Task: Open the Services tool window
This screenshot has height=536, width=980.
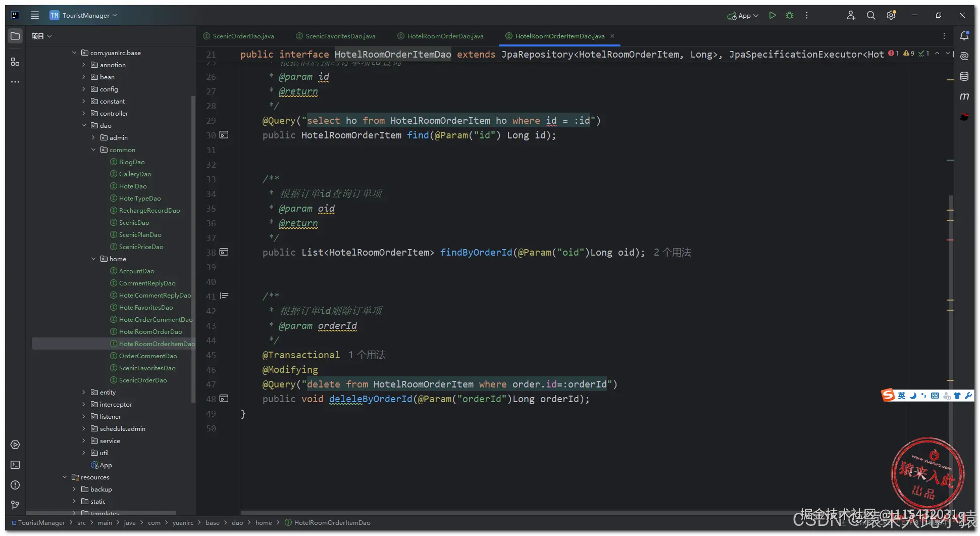Action: [x=15, y=445]
